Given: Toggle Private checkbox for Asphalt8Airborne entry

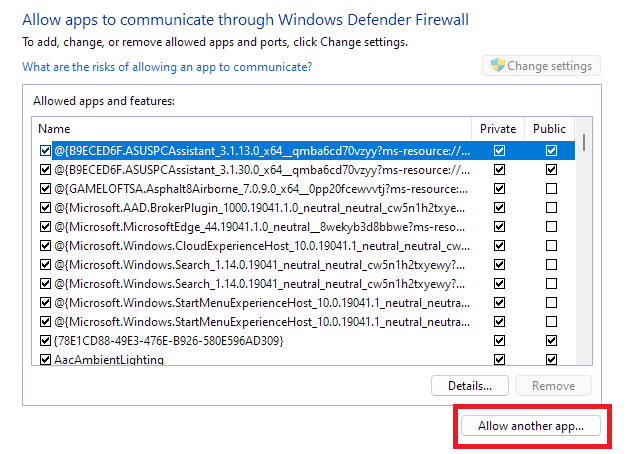Looking at the screenshot, I should click(x=499, y=189).
